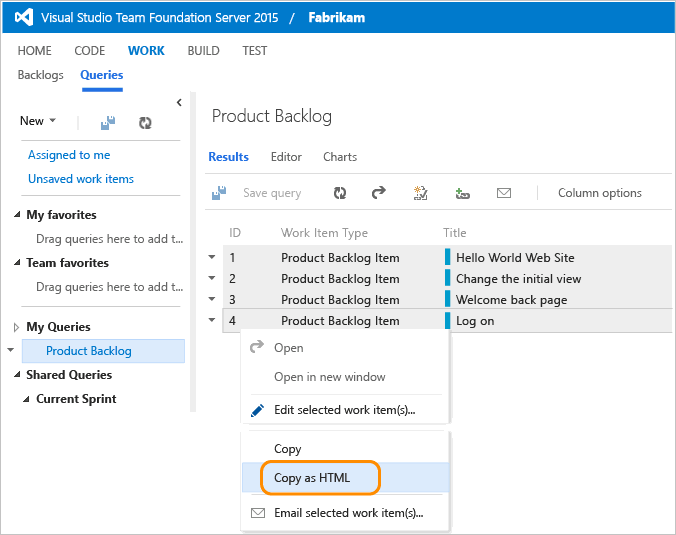Click the save query icon in left pane

tap(108, 122)
